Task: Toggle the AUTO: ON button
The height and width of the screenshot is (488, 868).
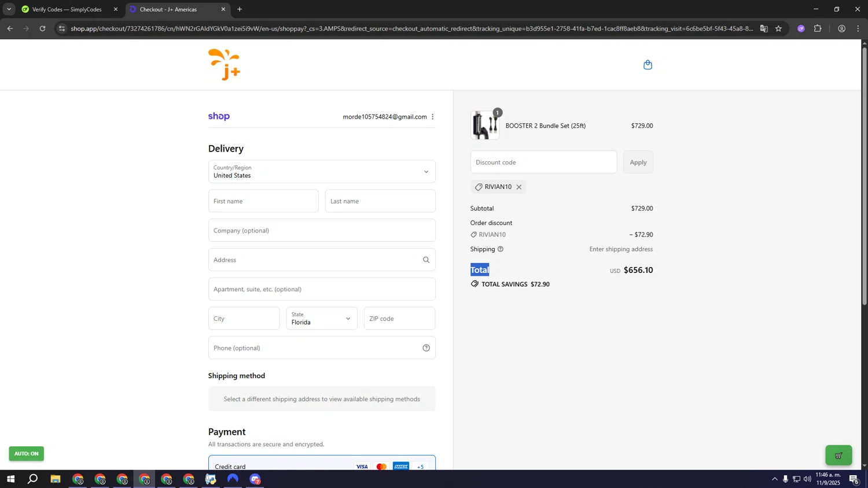Action: (x=26, y=454)
